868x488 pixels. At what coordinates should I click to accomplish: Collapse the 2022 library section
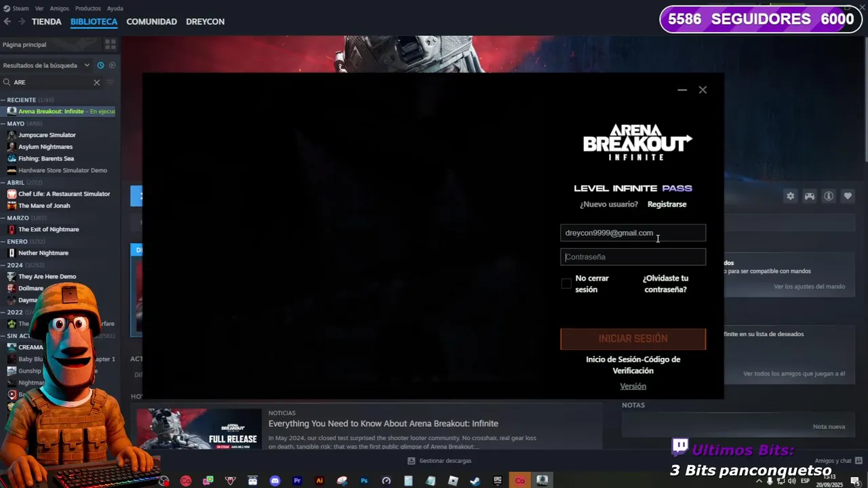[x=3, y=312]
